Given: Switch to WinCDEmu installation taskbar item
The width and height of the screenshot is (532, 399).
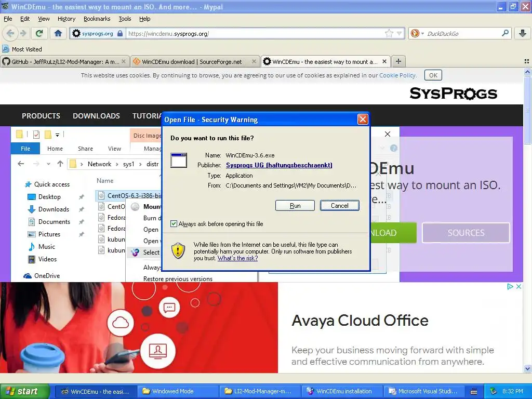Looking at the screenshot, I should click(342, 391).
